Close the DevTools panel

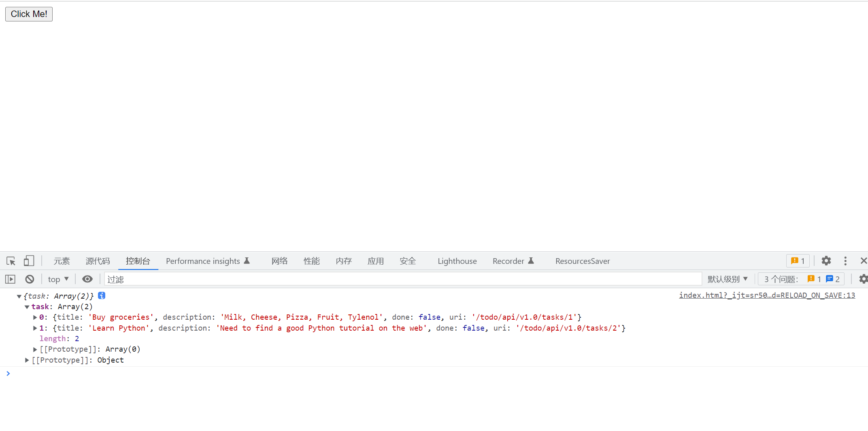coord(863,261)
